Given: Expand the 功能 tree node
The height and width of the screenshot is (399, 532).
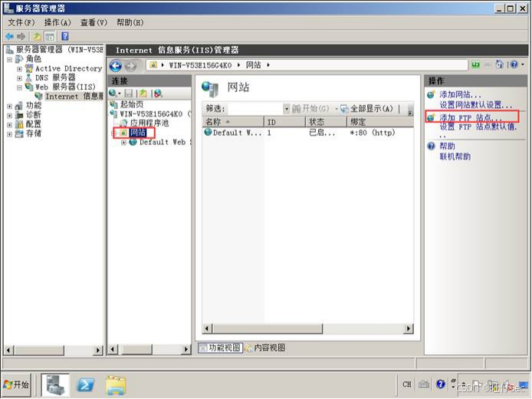Looking at the screenshot, I should point(9,107).
